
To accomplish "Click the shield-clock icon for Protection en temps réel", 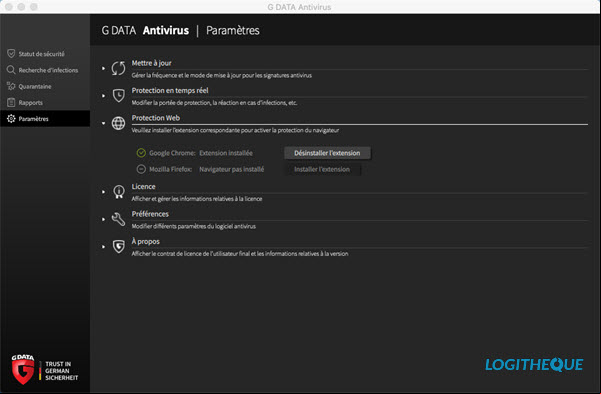I will (118, 95).
